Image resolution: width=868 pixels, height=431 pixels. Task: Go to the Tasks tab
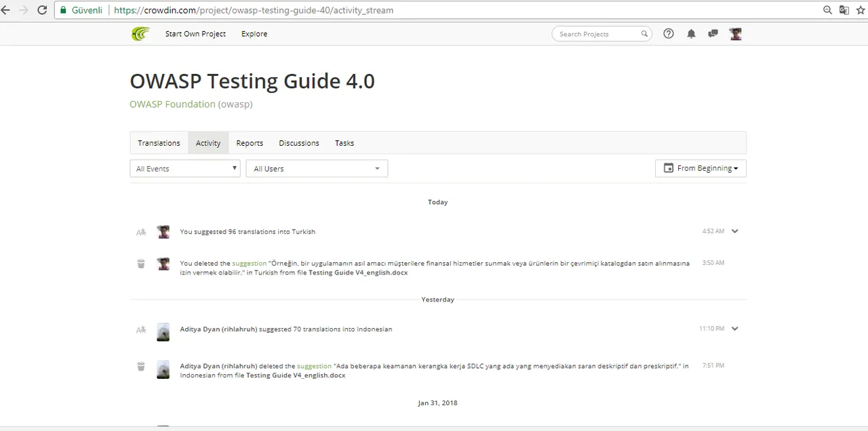click(x=344, y=143)
